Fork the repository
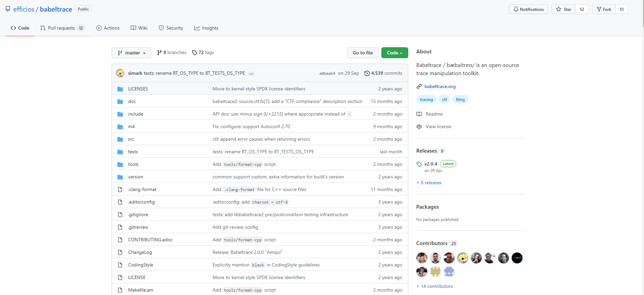This screenshot has height=295, width=644. point(604,9)
